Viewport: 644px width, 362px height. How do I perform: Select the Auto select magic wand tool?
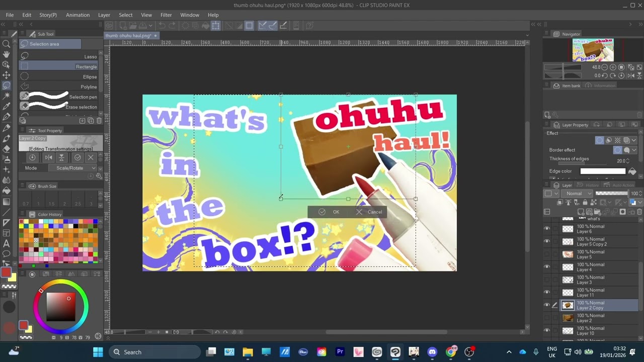coord(7,96)
